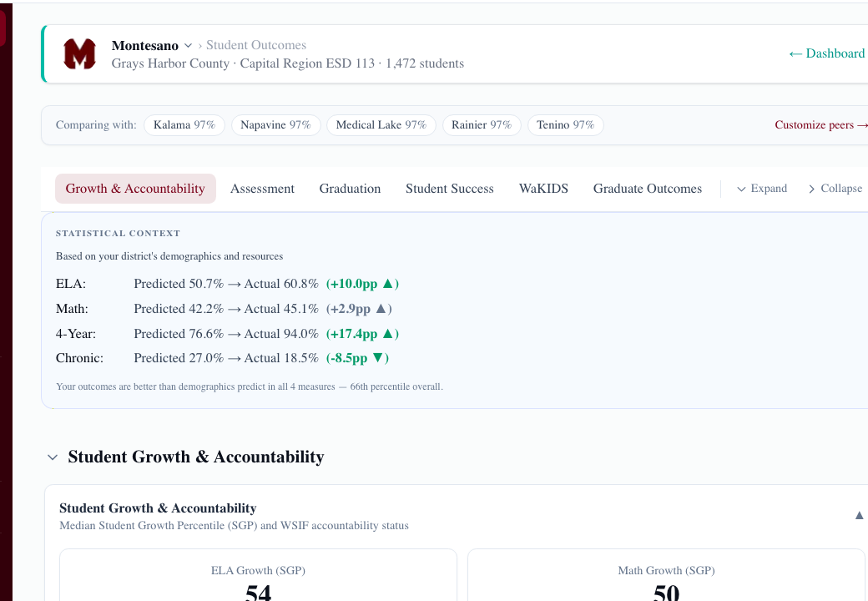Select the Rainier 97% peer chip

(482, 125)
